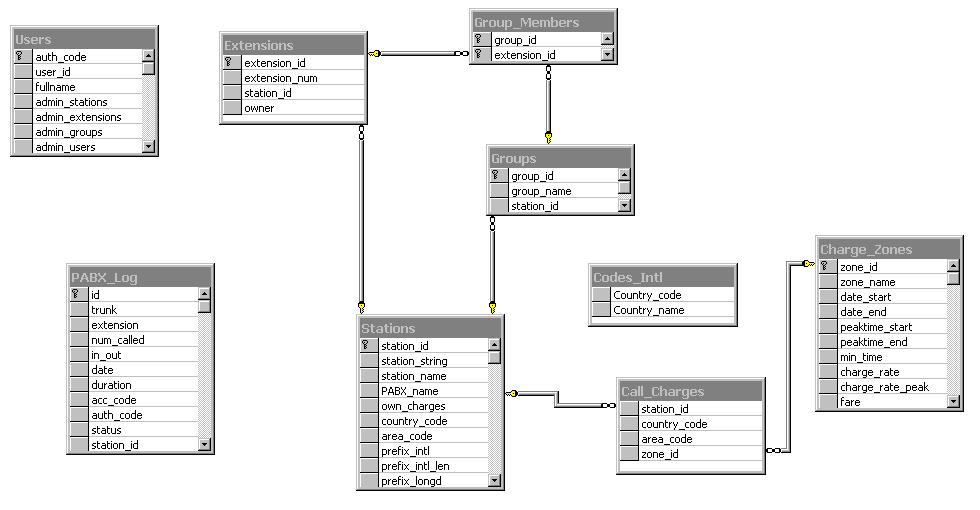Select the Call_Charges table header
980x510 pixels.
pyautogui.click(x=691, y=391)
